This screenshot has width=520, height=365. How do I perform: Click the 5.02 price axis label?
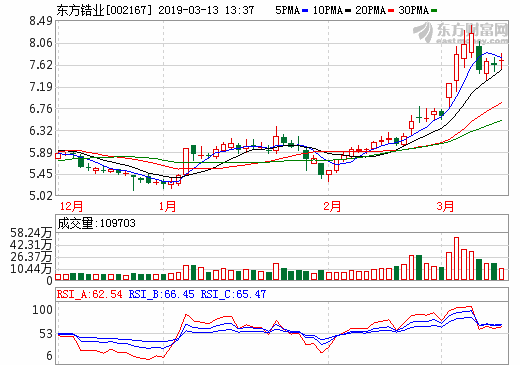[x=41, y=196]
